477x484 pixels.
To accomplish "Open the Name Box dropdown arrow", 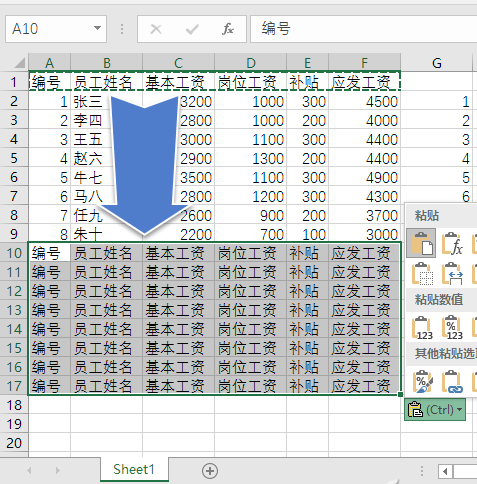I will point(97,28).
